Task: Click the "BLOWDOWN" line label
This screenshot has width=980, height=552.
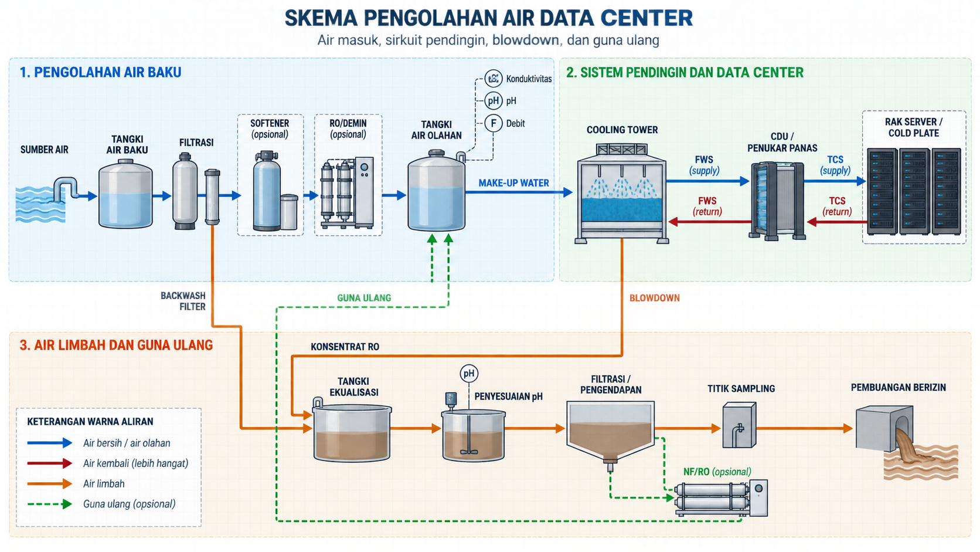Action: 654,298
